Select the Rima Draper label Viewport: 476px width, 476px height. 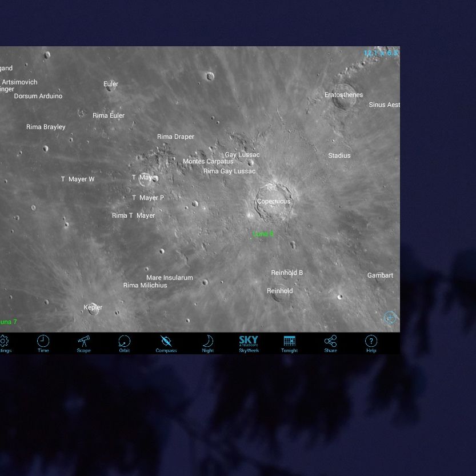pyautogui.click(x=175, y=137)
